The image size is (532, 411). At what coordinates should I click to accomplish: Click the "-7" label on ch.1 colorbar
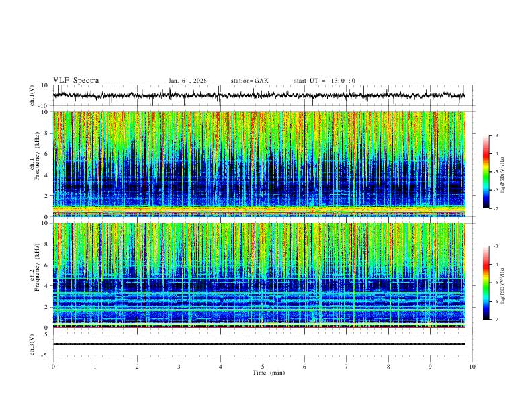[x=495, y=208]
